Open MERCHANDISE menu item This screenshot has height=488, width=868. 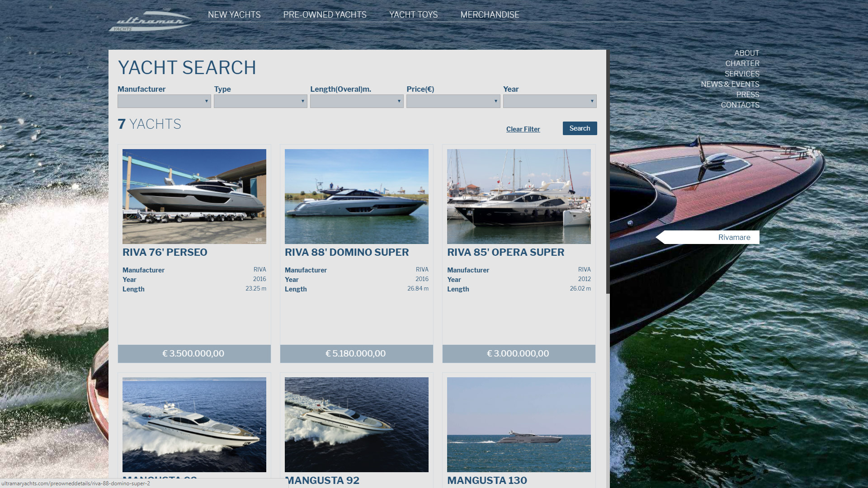click(x=490, y=14)
